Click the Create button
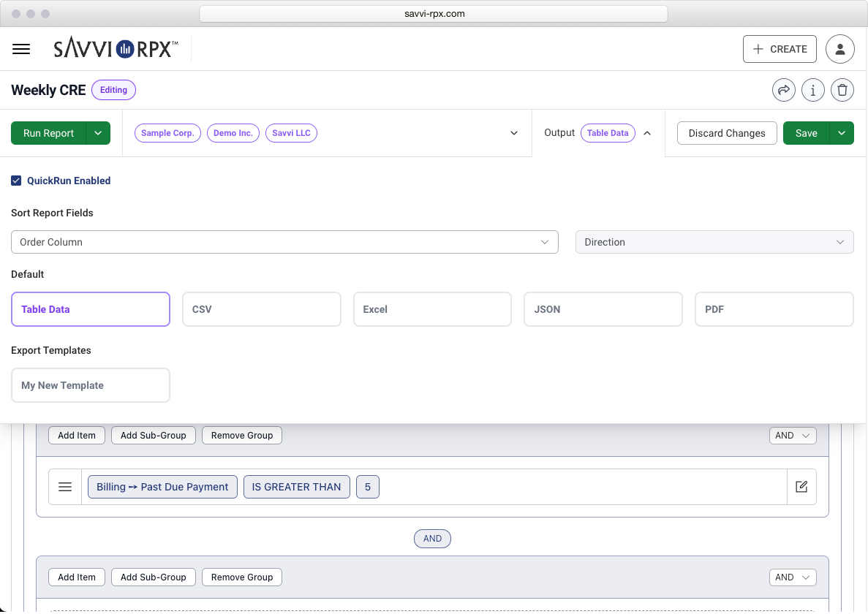Image resolution: width=868 pixels, height=614 pixels. [780, 49]
